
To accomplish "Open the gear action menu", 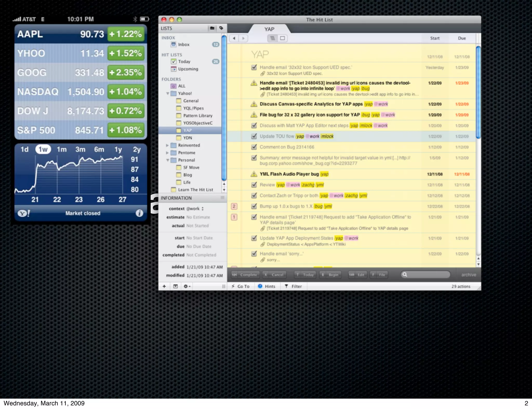I will [x=187, y=286].
